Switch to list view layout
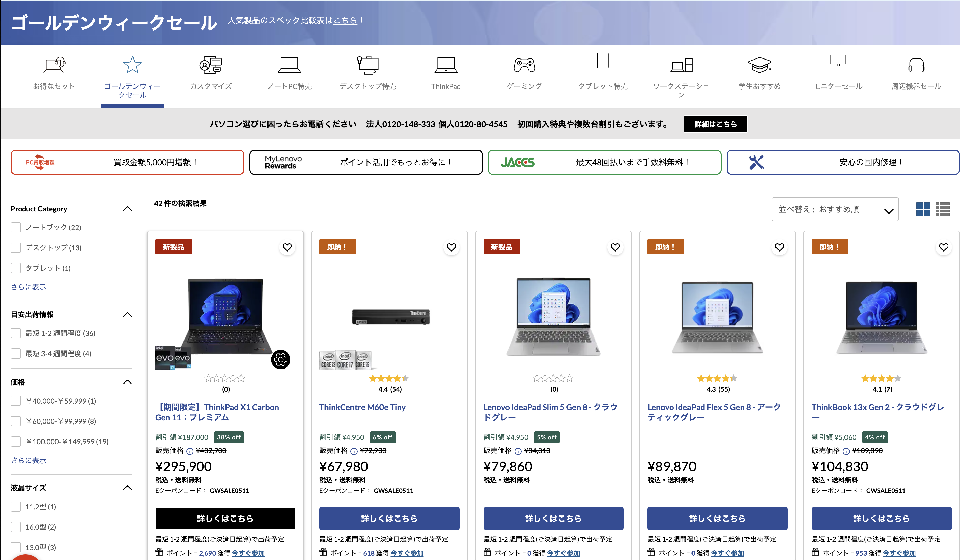This screenshot has height=560, width=960. pos(942,209)
